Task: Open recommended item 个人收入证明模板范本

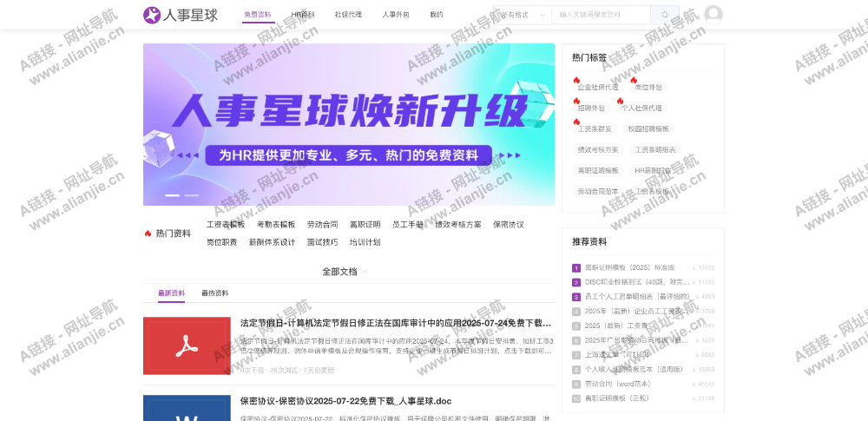Action: [634, 369]
